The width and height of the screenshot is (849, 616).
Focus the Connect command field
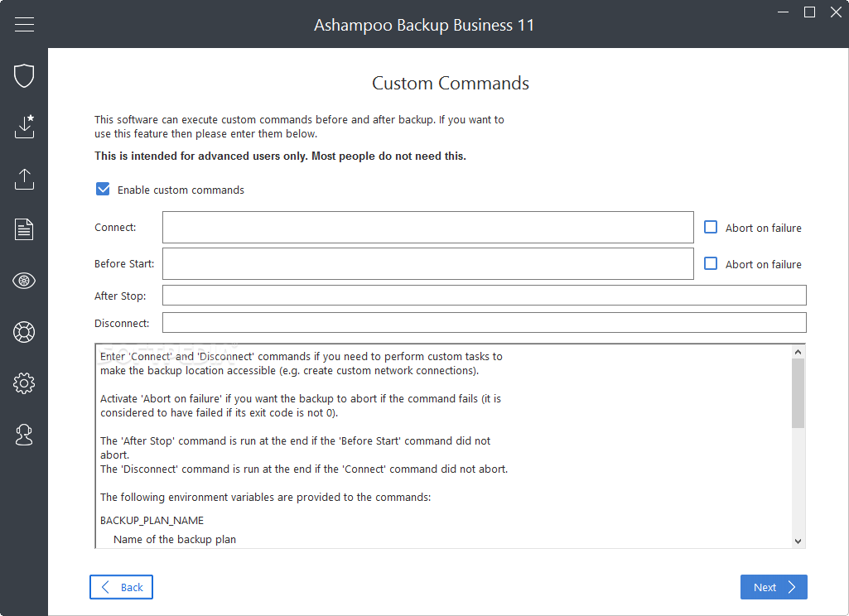427,228
